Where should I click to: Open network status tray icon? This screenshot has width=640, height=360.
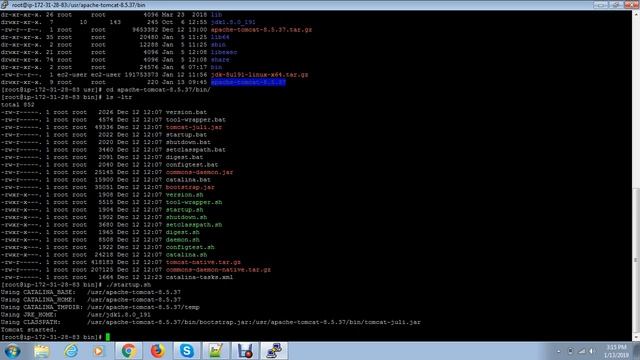click(582, 351)
